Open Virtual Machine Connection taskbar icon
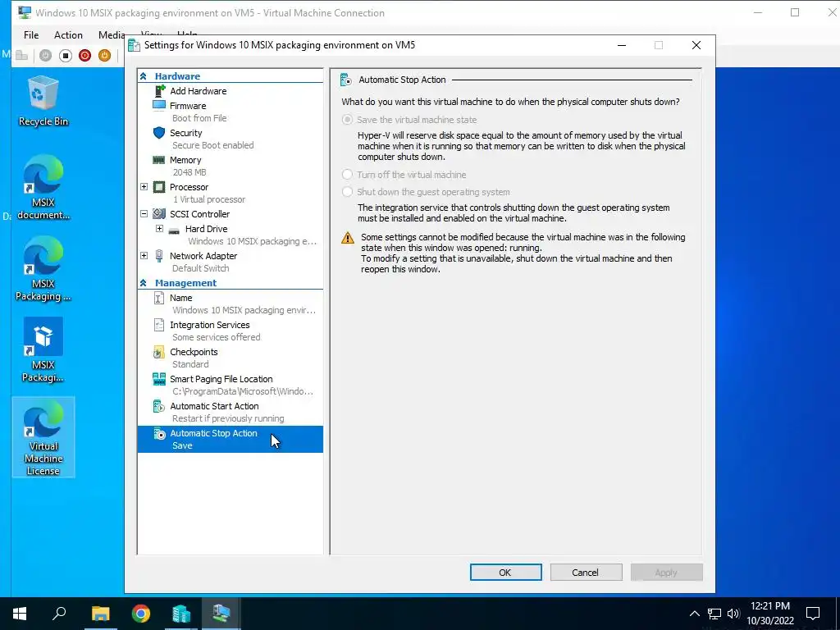This screenshot has height=630, width=840. click(x=221, y=614)
